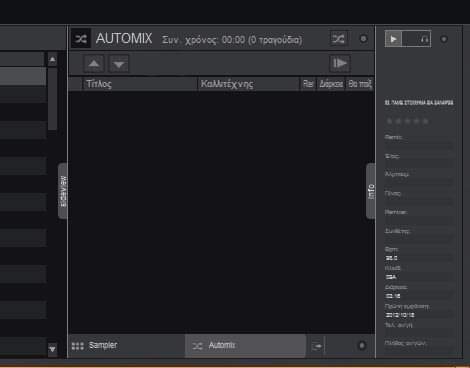Click the total time text '00:00 (0 τραγούδια)'
The height and width of the screenshot is (368, 470).
(x=262, y=40)
